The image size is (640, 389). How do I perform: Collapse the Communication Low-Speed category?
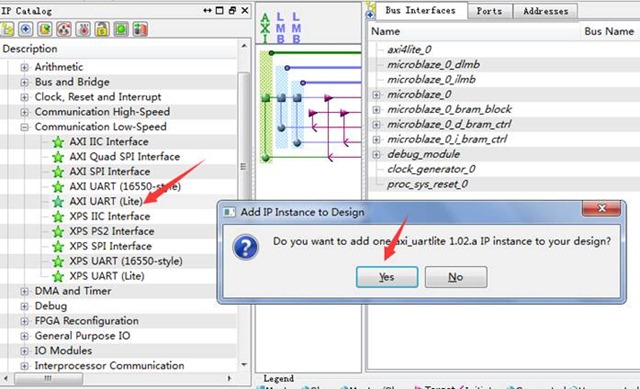pyautogui.click(x=24, y=127)
